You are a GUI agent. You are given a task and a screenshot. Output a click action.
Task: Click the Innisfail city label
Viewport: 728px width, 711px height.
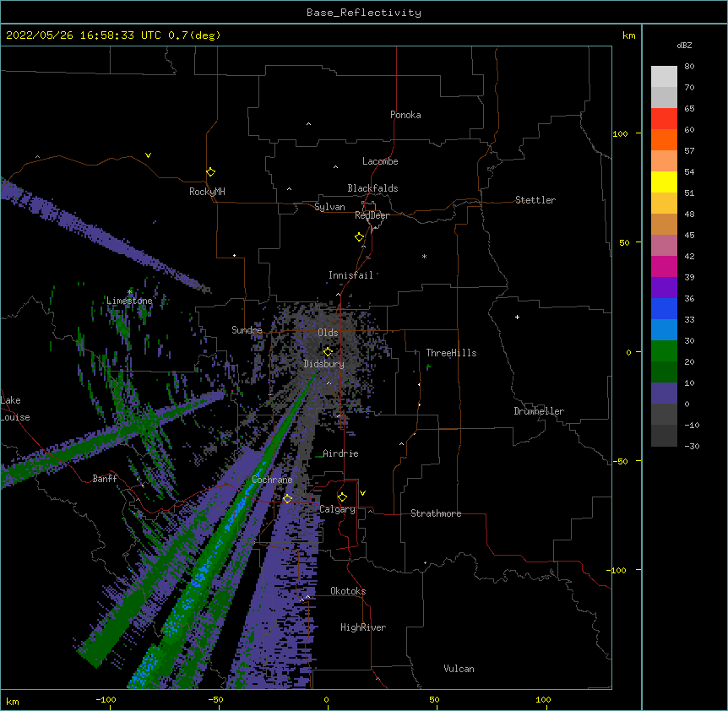(350, 275)
